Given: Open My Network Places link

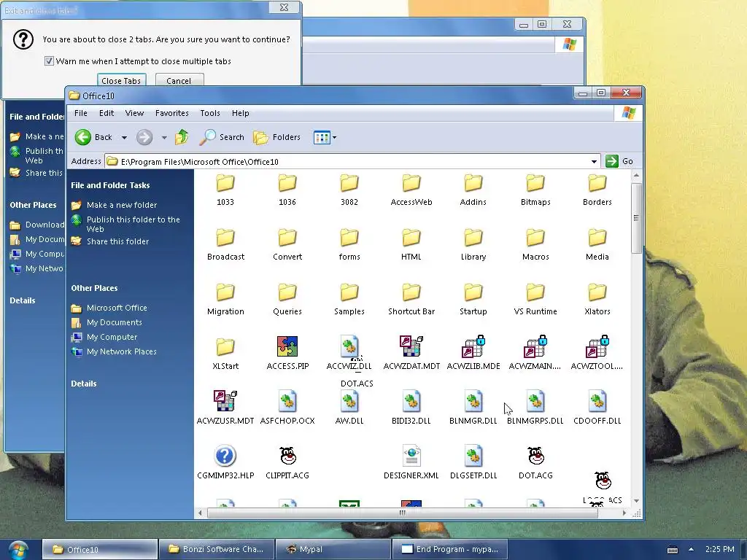Looking at the screenshot, I should coord(122,351).
